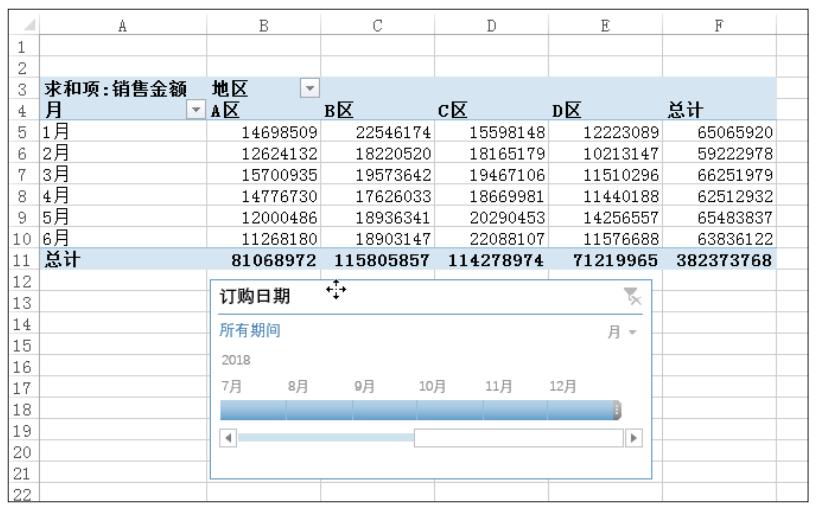Select the 10月 segment in timeline
816x510 pixels.
point(450,410)
